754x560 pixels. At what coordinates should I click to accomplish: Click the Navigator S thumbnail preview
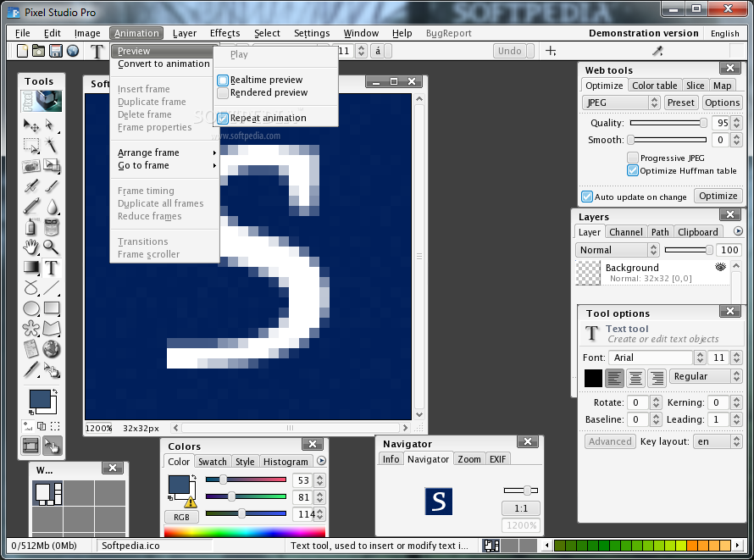[x=438, y=502]
